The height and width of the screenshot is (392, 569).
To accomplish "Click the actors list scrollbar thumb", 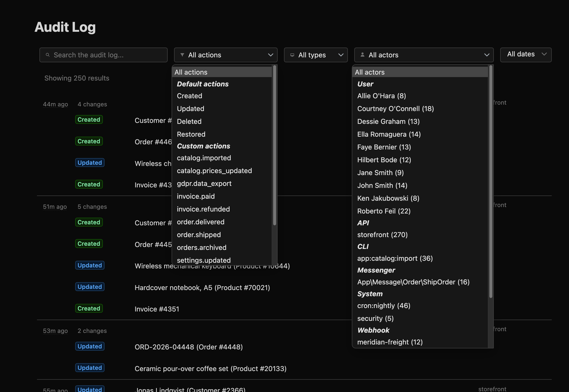I will coord(491,182).
